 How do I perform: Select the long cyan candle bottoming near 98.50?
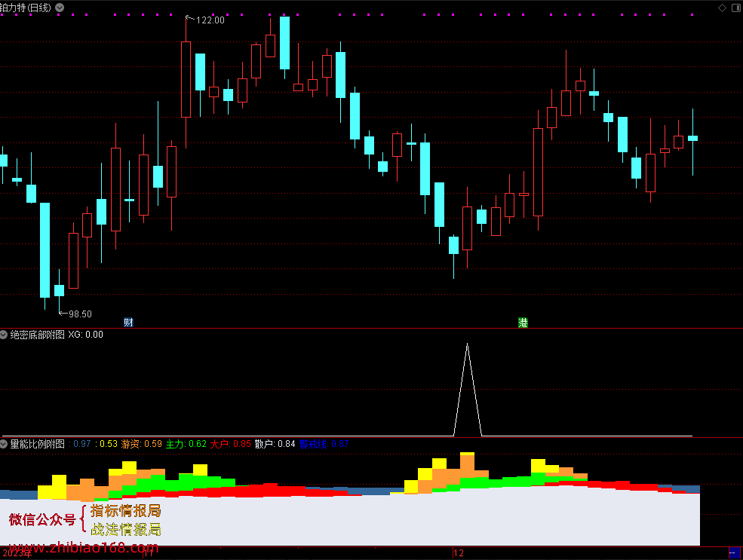(x=45, y=250)
